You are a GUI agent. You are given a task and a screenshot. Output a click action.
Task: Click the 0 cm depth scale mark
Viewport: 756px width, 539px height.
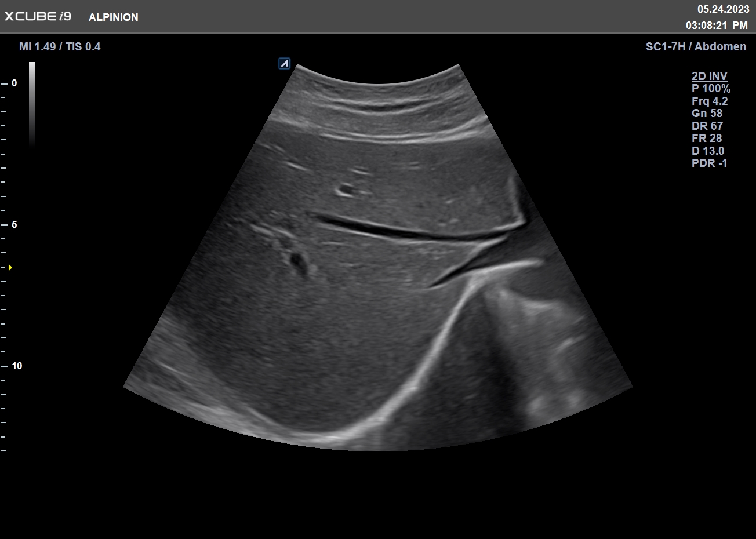[x=14, y=83]
